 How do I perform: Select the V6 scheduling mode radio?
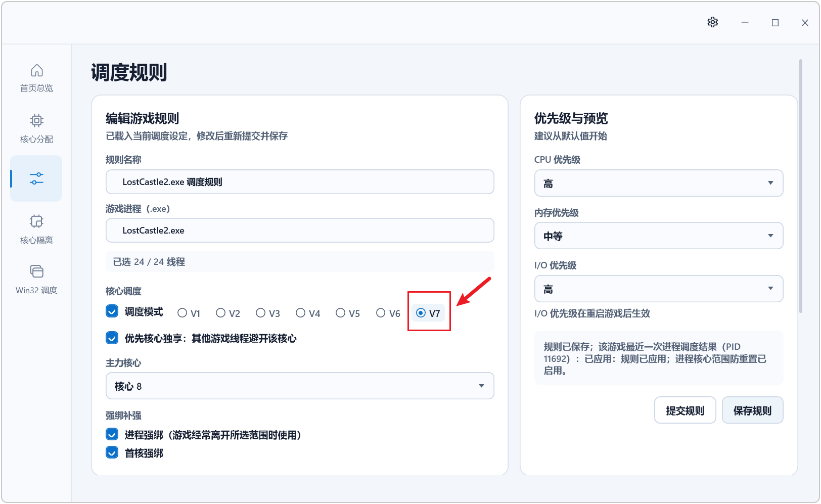tap(381, 313)
